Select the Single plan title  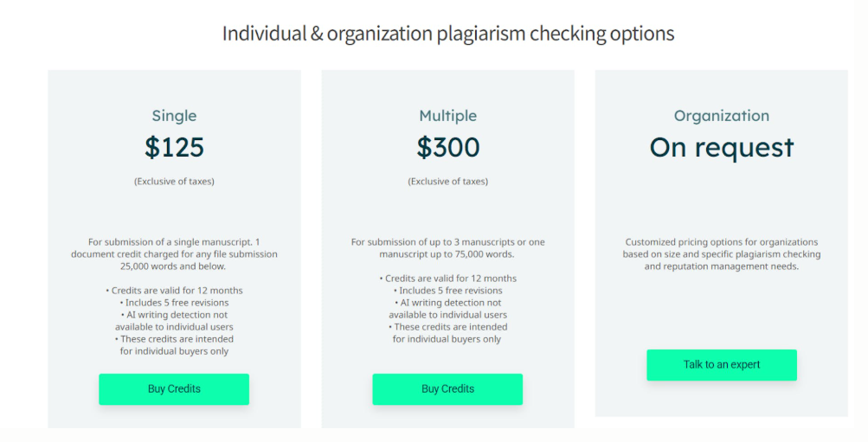[174, 116]
